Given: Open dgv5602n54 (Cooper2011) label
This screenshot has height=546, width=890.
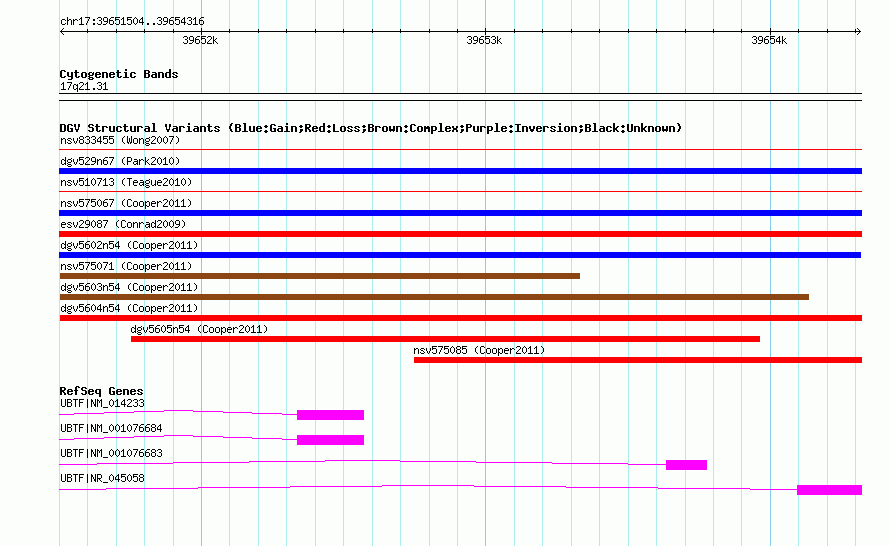Looking at the screenshot, I should click(x=129, y=245).
